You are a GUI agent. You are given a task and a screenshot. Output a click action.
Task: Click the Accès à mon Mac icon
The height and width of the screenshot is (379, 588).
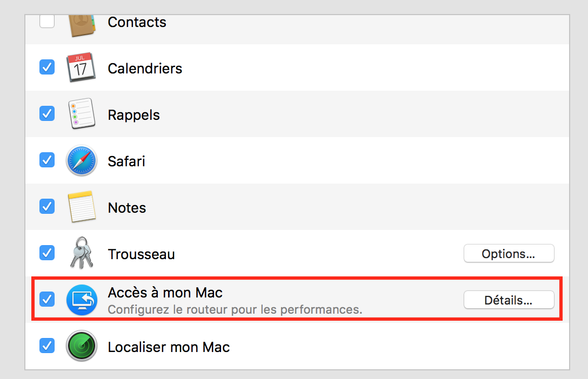pos(81,300)
